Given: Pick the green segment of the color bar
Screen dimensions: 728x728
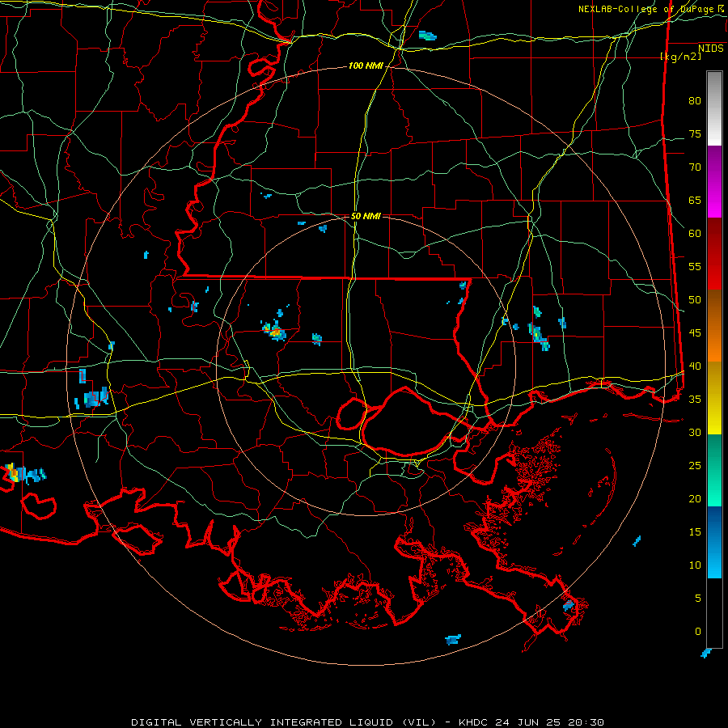Looking at the screenshot, I should pos(714,470).
